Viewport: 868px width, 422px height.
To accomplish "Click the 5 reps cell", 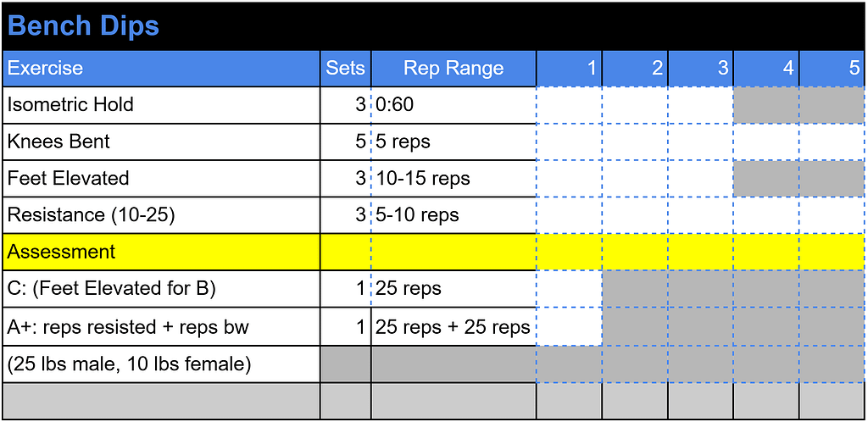I will [453, 142].
